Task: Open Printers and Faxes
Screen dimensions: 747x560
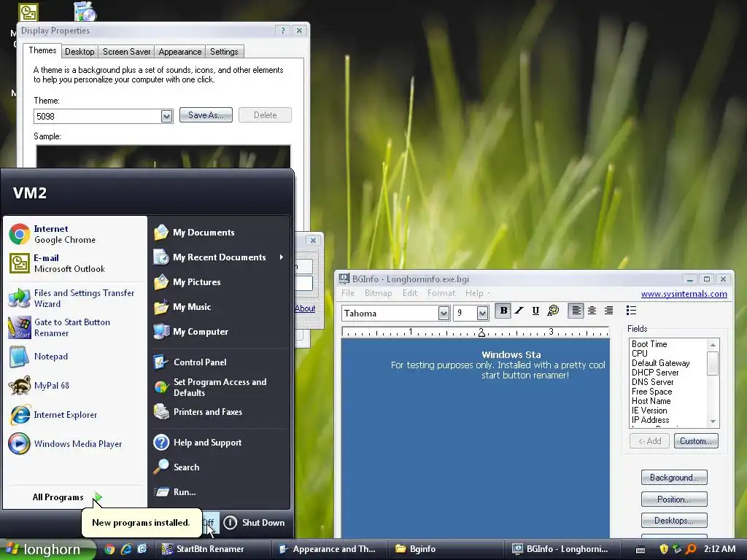Action: (x=219, y=412)
